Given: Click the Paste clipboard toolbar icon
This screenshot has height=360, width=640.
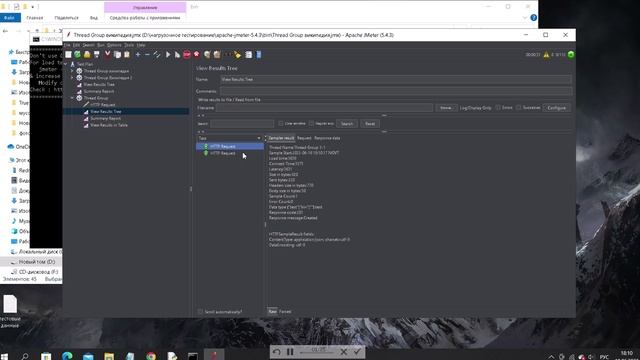Looking at the screenshot, I should pyautogui.click(x=127, y=55).
